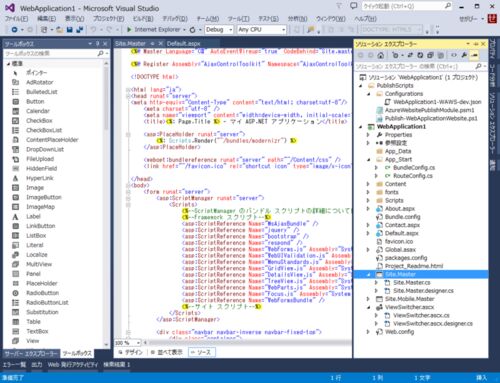Choose the Calendar toolbox control
500x383 pixels.
point(38,111)
